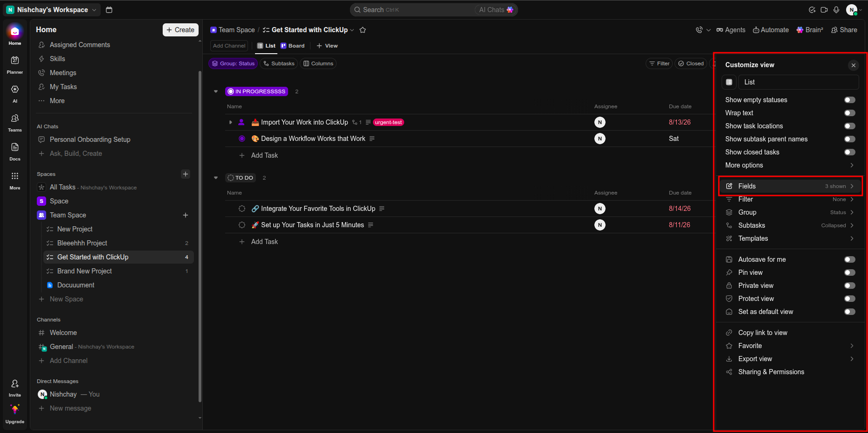Open the Nishchay's Workspace dropdown
868x433 pixels.
(x=52, y=10)
